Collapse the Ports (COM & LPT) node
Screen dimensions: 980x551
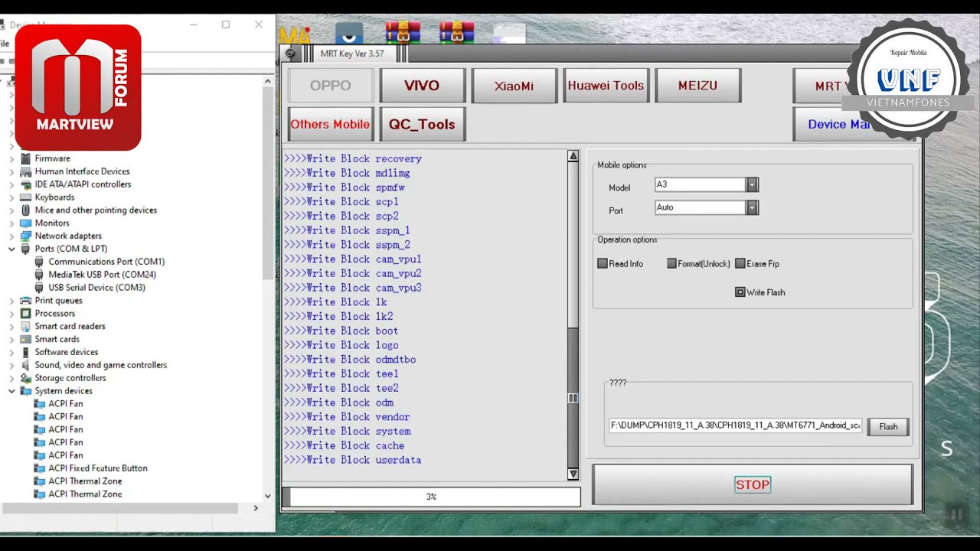click(x=11, y=249)
